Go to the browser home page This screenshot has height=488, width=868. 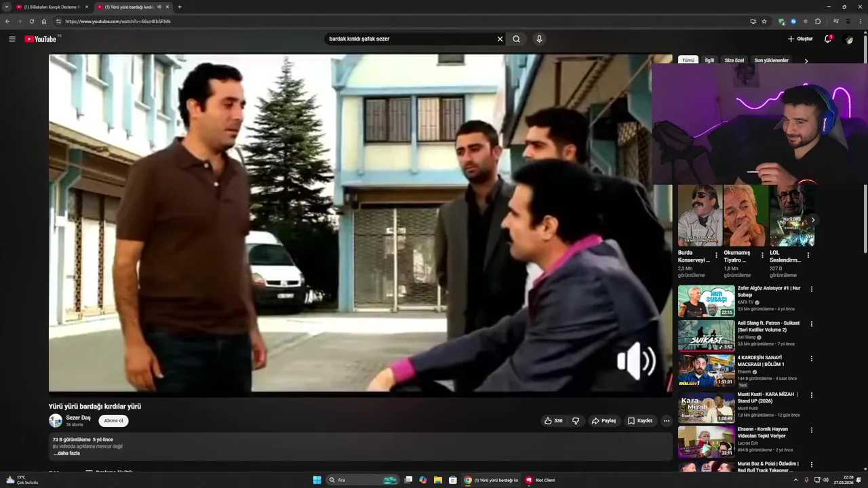coord(44,22)
